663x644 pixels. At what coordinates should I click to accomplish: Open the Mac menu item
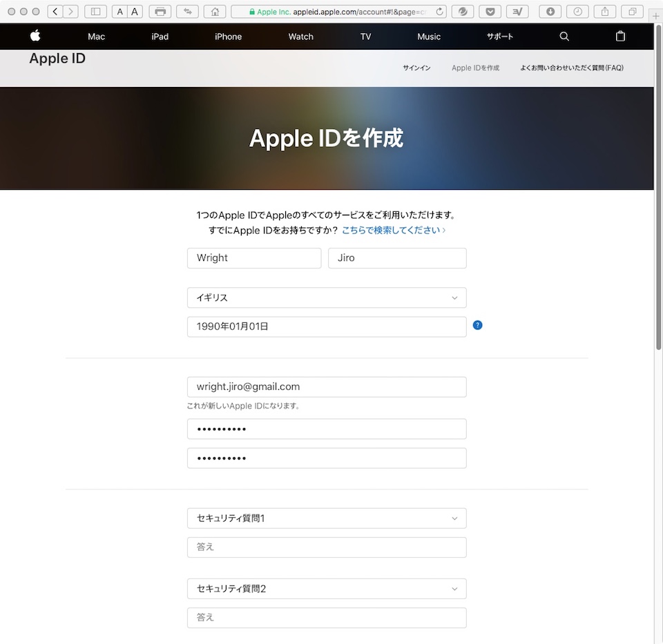pos(97,37)
